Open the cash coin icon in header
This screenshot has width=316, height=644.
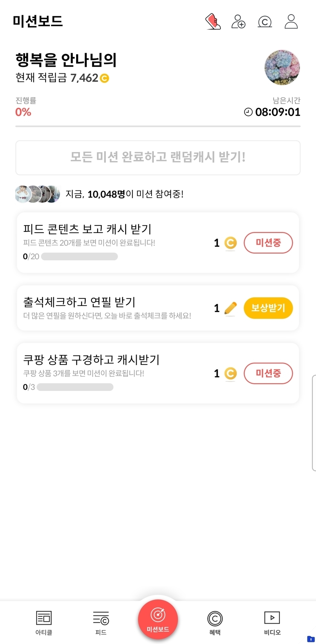265,22
